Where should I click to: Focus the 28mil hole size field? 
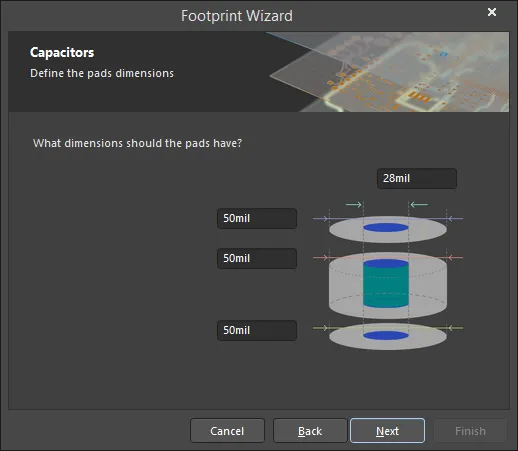417,178
